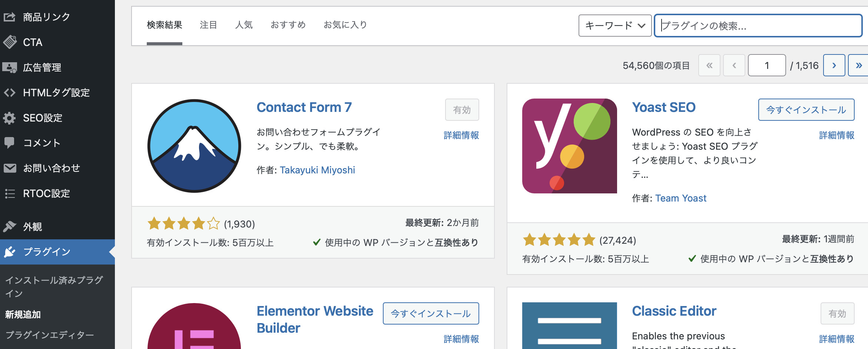This screenshot has width=868, height=349.
Task: Click the current page number field
Action: [x=767, y=65]
